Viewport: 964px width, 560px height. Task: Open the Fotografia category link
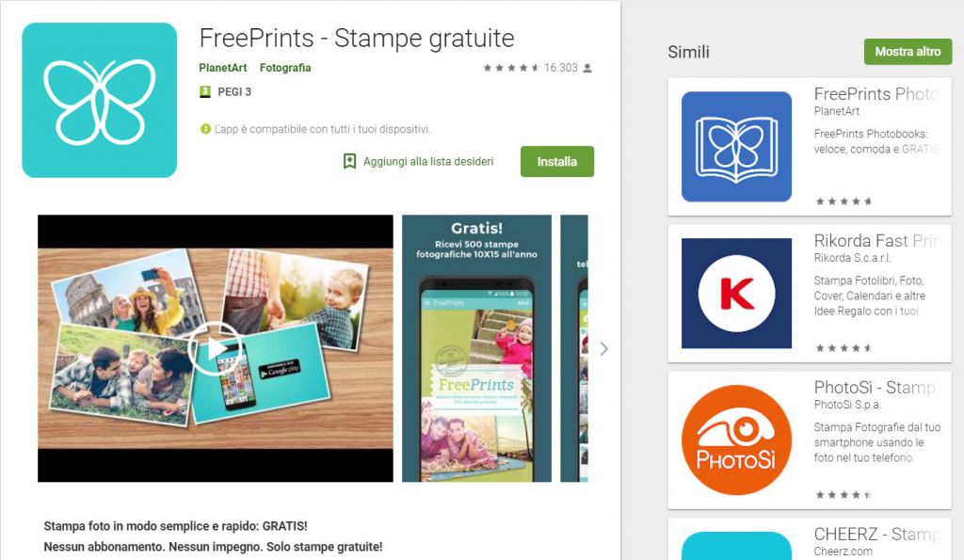point(285,68)
